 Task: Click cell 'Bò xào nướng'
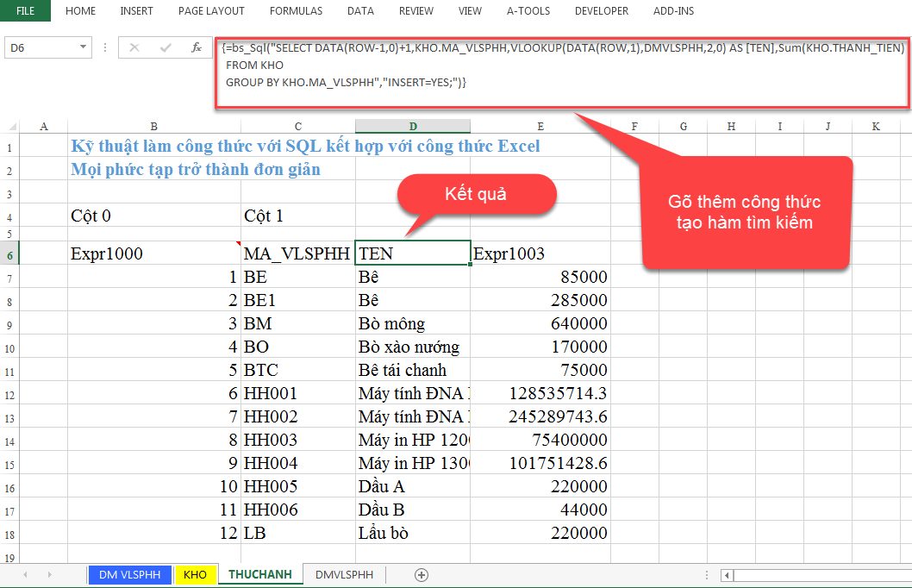(x=412, y=347)
